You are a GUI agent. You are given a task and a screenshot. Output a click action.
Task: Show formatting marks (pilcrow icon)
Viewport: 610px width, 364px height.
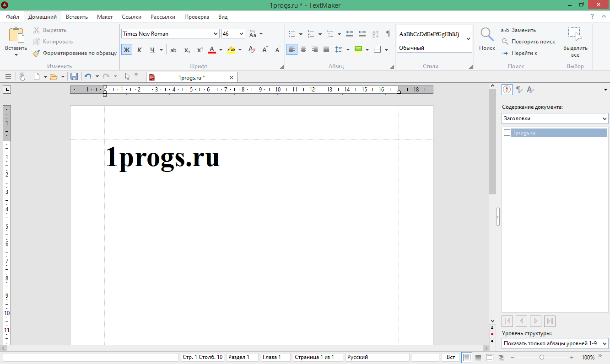pos(388,34)
